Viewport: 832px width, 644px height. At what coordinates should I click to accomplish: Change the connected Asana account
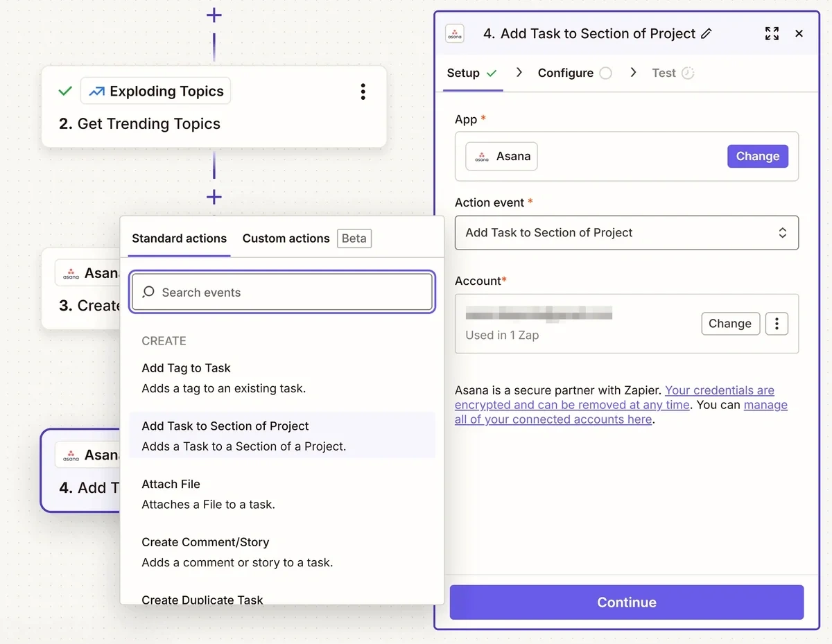coord(730,324)
